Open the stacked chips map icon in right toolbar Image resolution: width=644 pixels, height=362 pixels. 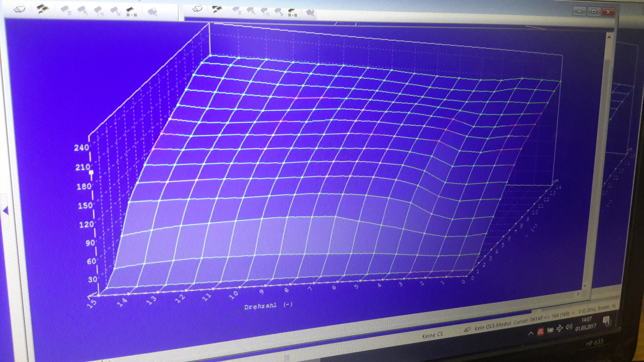217,10
